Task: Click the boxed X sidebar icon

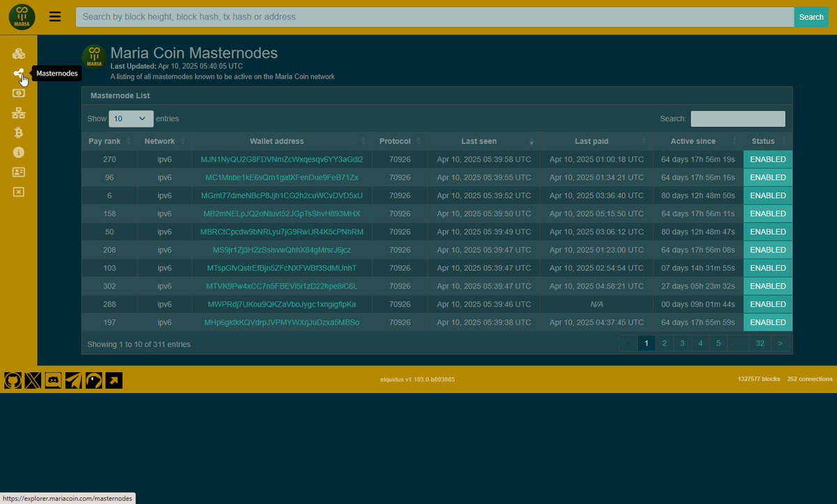Action: (19, 191)
